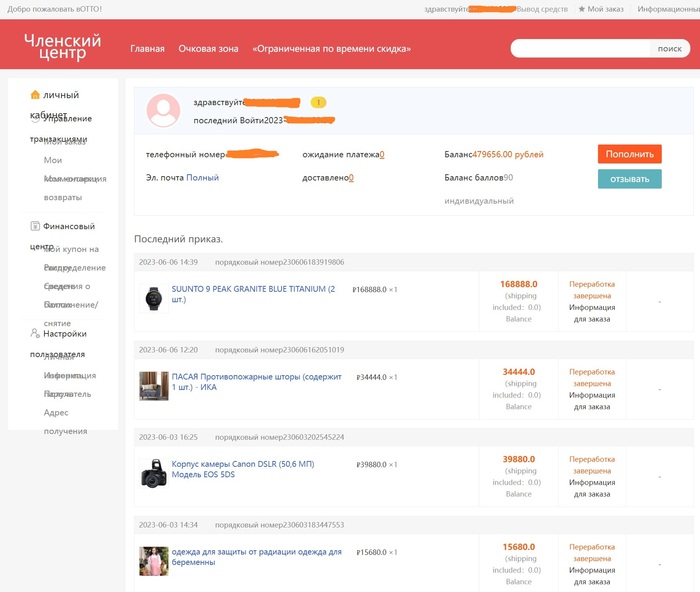
Task: Open the radiation protection clothing thumbnail
Action: (154, 561)
